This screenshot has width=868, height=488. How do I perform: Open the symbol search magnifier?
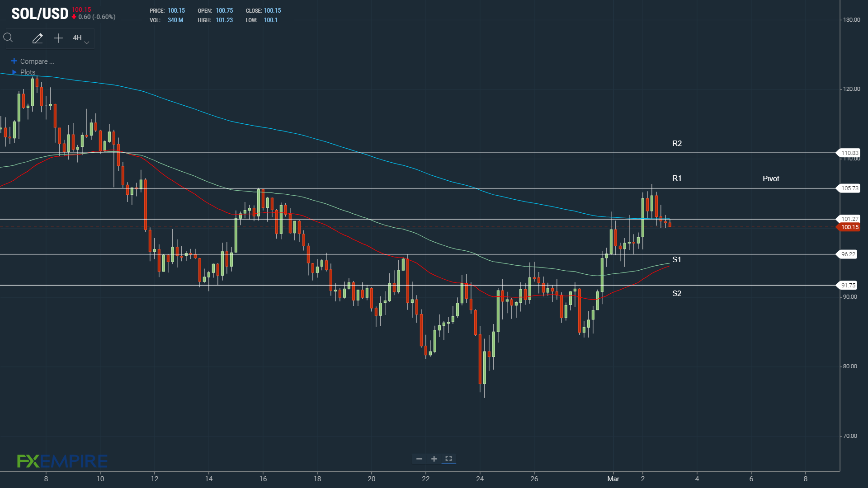pyautogui.click(x=8, y=38)
